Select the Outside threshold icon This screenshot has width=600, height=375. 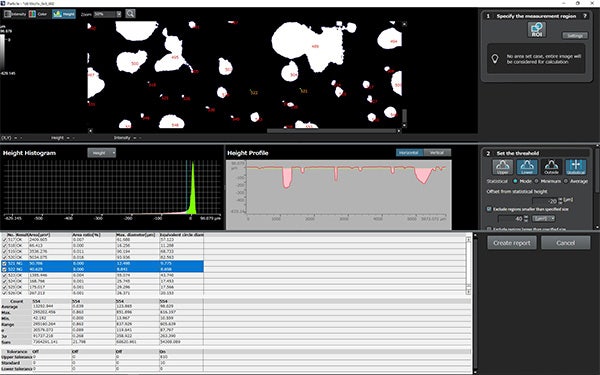point(551,167)
